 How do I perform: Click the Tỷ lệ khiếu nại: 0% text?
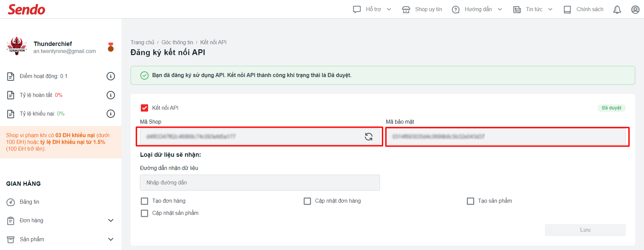tap(42, 114)
